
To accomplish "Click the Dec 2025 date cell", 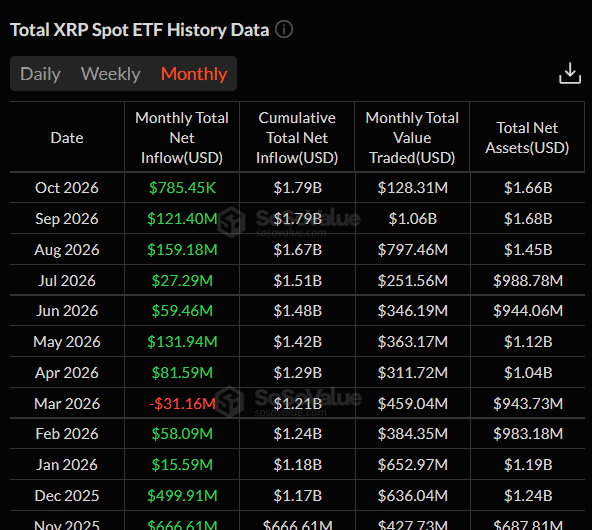I will pos(67,495).
